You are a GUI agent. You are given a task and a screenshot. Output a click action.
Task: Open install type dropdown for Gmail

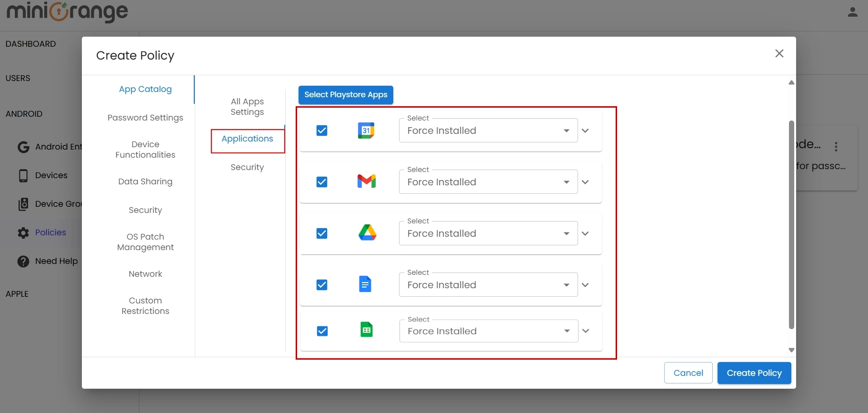pyautogui.click(x=488, y=182)
